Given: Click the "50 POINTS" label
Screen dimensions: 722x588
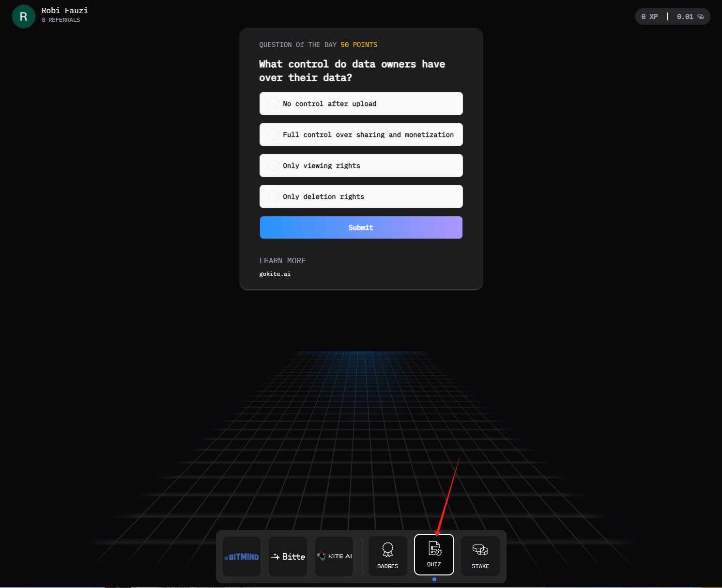Looking at the screenshot, I should (x=359, y=45).
